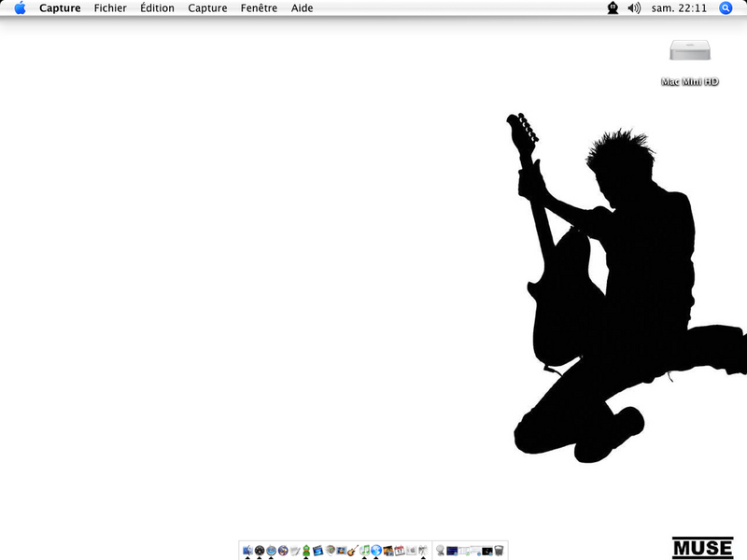
Task: Click the sam. 22:11 clock
Action: [x=680, y=8]
